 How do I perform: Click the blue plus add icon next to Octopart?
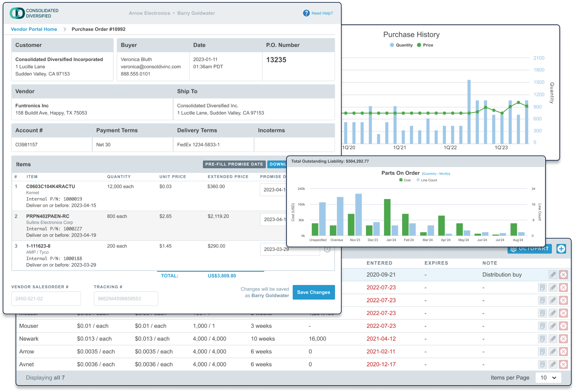coord(561,249)
